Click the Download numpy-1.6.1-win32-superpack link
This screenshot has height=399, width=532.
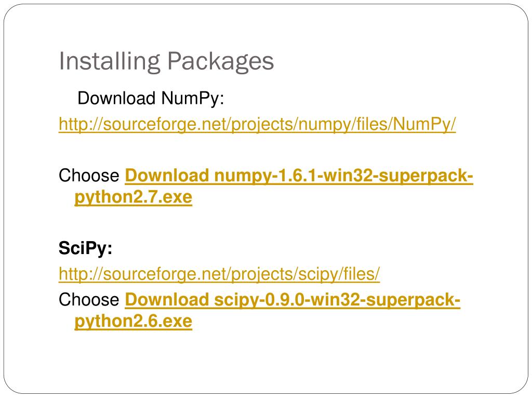(x=299, y=176)
